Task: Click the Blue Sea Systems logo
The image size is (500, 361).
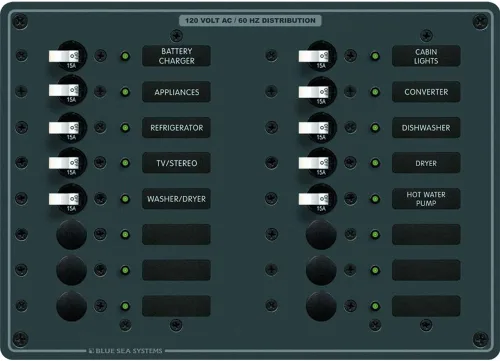Action: 126,351
